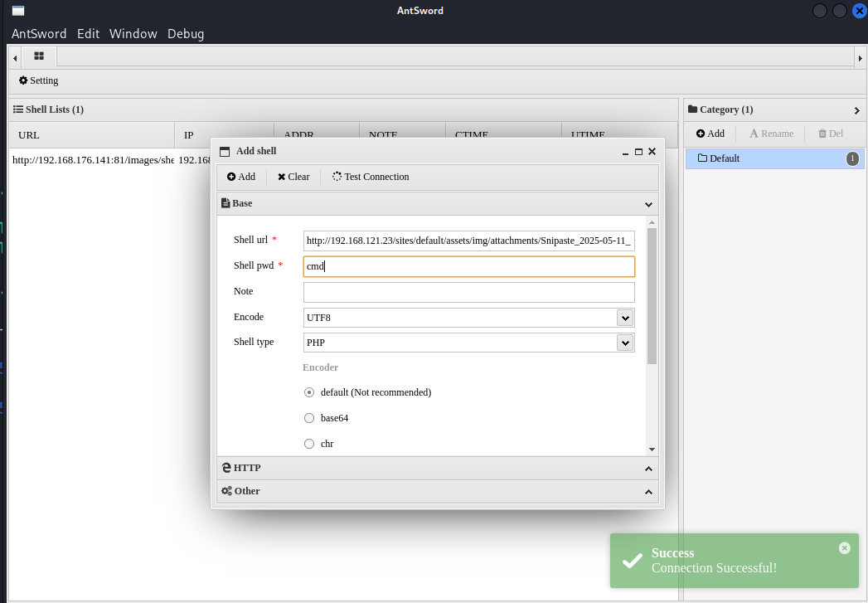Click the Shell pwd input field

tap(469, 266)
